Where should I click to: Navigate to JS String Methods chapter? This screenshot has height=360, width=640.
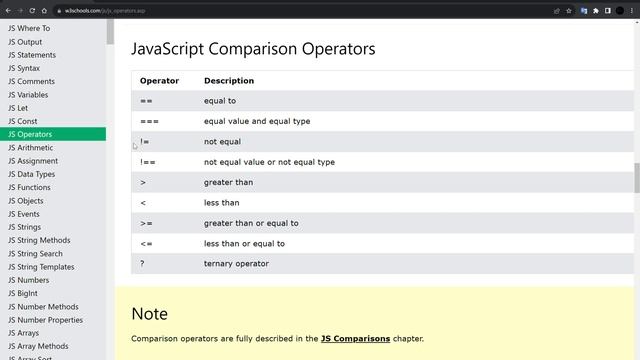click(x=39, y=240)
